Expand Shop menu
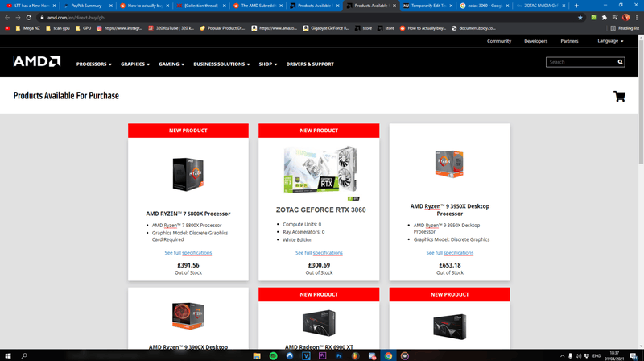The image size is (644, 361). [268, 64]
